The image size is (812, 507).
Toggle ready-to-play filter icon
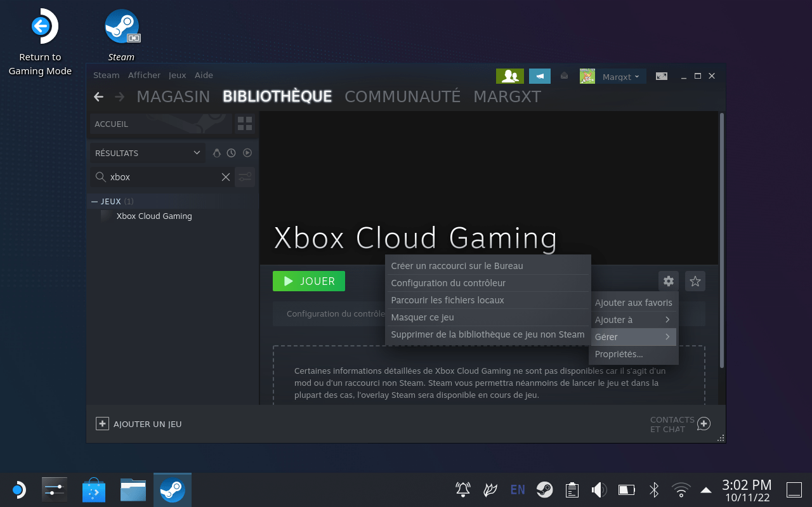click(248, 153)
